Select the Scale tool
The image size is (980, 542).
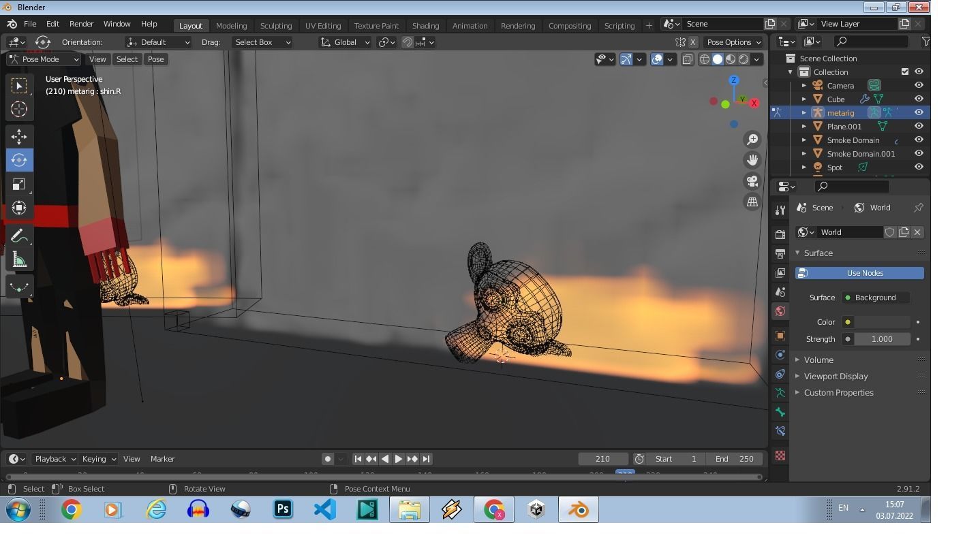click(x=19, y=184)
